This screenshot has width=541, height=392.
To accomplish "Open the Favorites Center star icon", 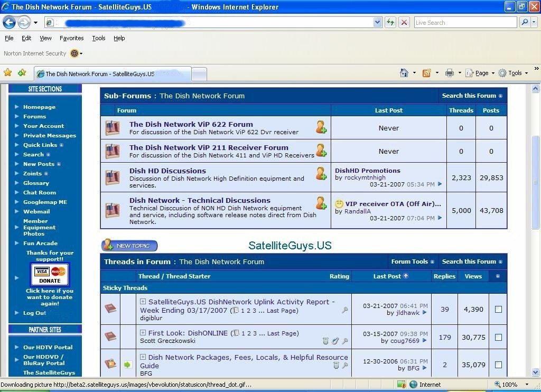I will coord(7,72).
